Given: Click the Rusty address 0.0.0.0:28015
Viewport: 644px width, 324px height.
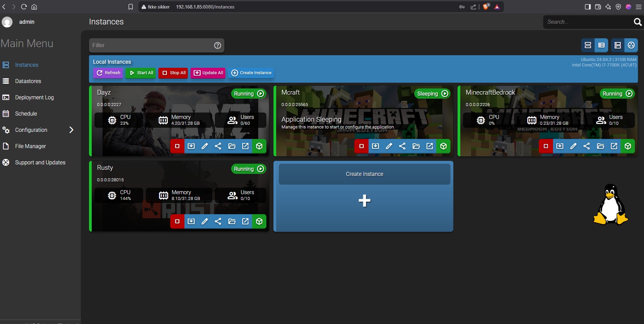Looking at the screenshot, I should 110,180.
